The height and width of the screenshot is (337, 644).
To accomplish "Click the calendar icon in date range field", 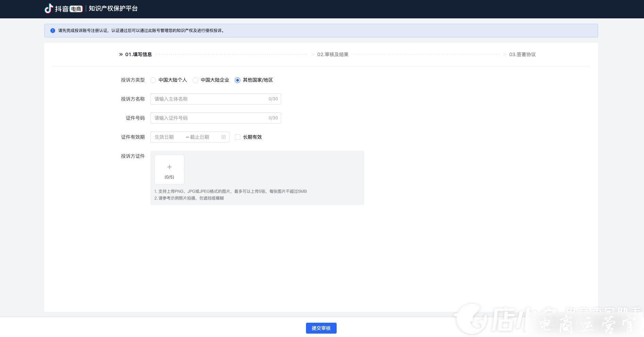I will coord(224,137).
